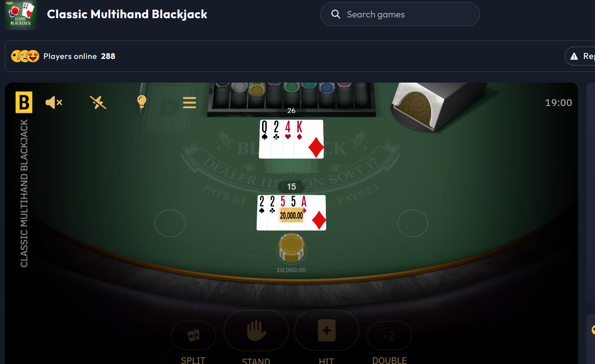Click the right empty betting circle
Viewport: 595px width, 364px height.
coord(413,223)
